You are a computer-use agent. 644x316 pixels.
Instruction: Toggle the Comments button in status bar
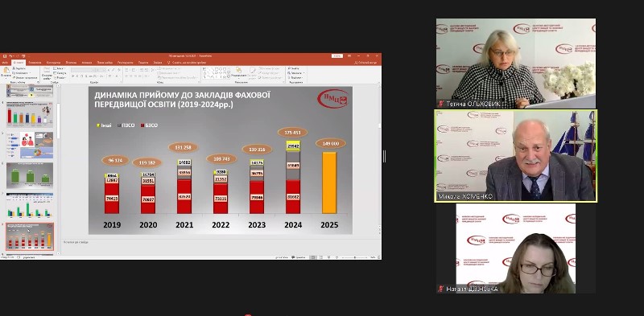(298, 257)
